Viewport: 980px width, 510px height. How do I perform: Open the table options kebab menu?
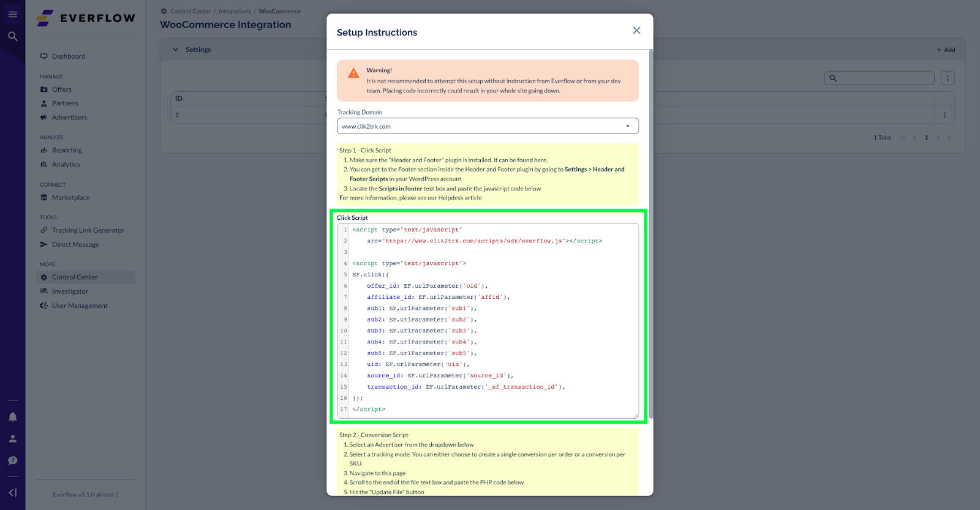point(948,78)
